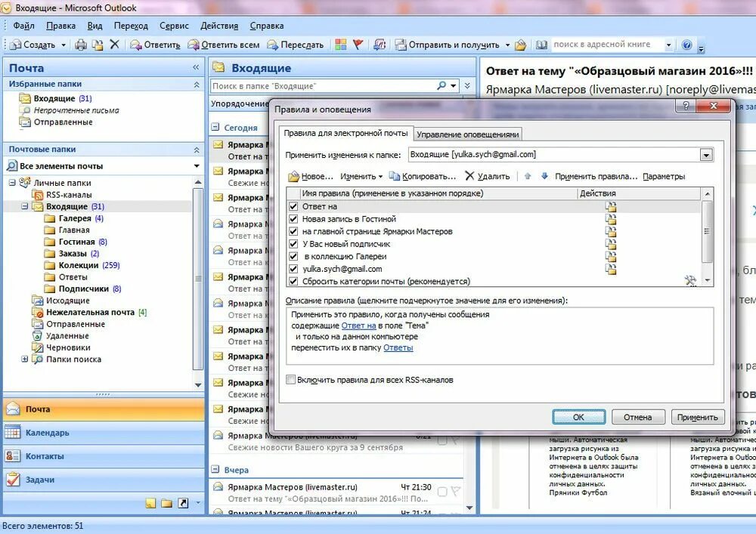The image size is (756, 534).
Task: Toggle 'Сбросить категории почты' rule checkbox
Action: pyautogui.click(x=293, y=281)
